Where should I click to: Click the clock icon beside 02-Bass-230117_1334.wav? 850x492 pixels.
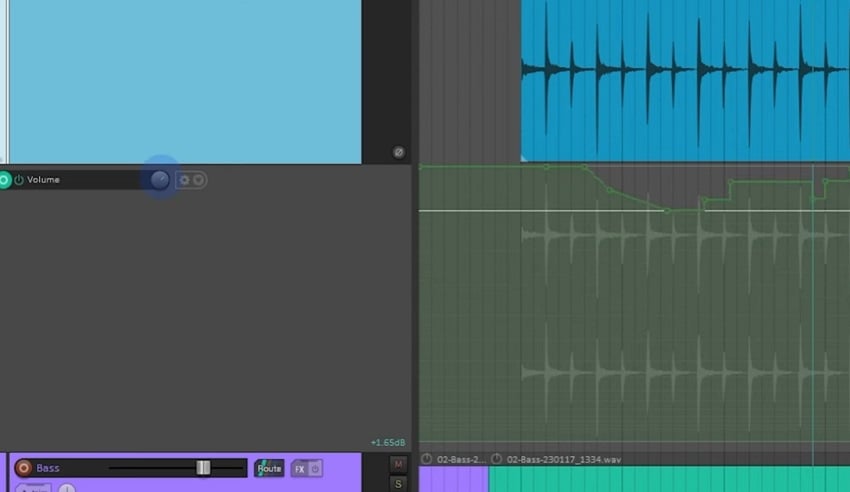click(x=497, y=459)
